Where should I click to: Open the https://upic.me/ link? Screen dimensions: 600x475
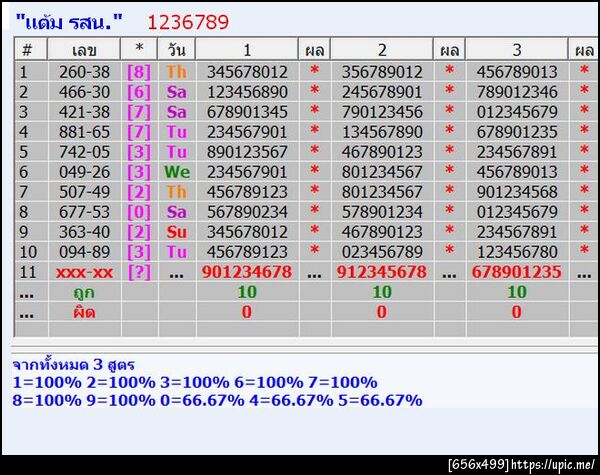point(553,465)
